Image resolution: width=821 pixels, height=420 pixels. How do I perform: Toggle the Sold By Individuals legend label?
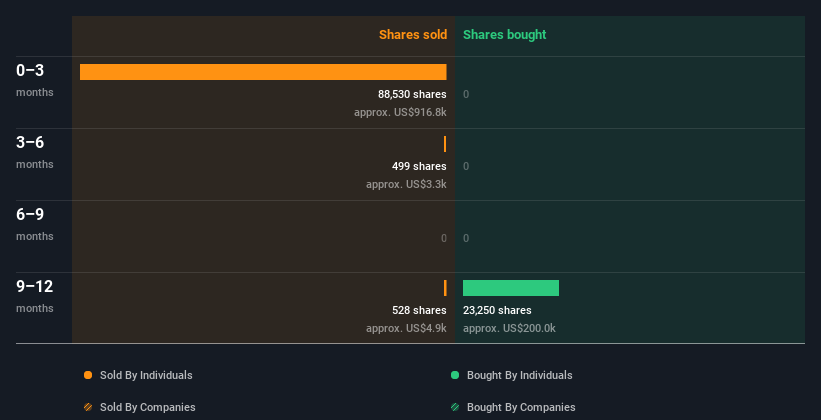146,375
